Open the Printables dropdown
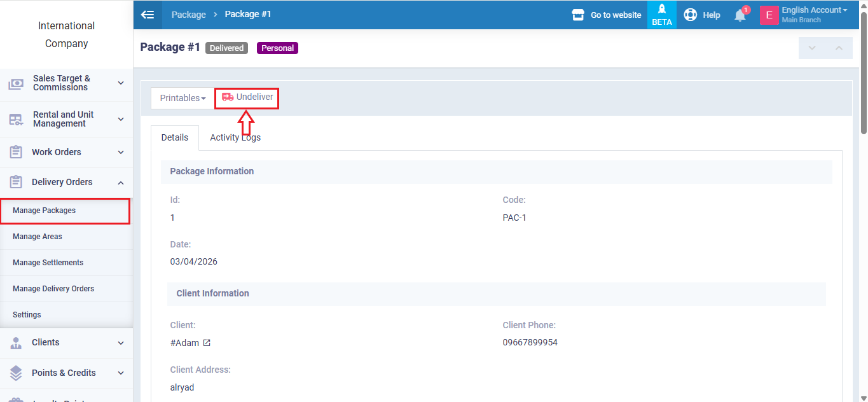Screen dimensions: 868x402 click(183, 98)
